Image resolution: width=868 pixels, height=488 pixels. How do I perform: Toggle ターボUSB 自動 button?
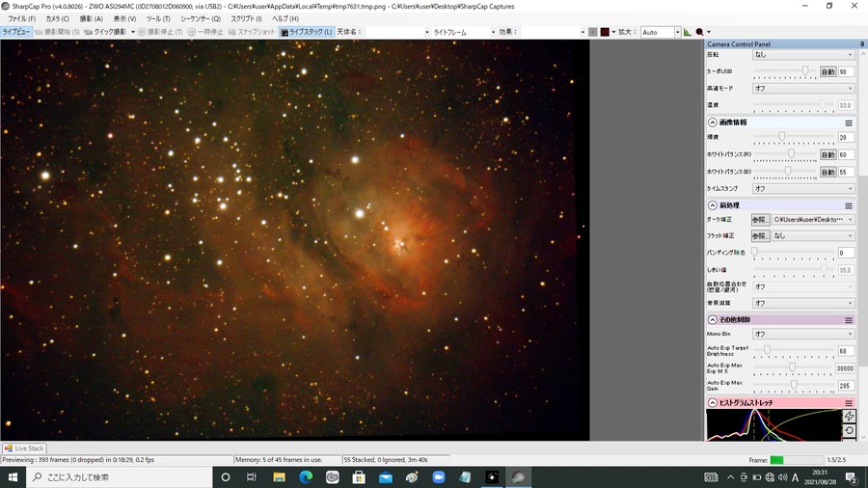(827, 72)
